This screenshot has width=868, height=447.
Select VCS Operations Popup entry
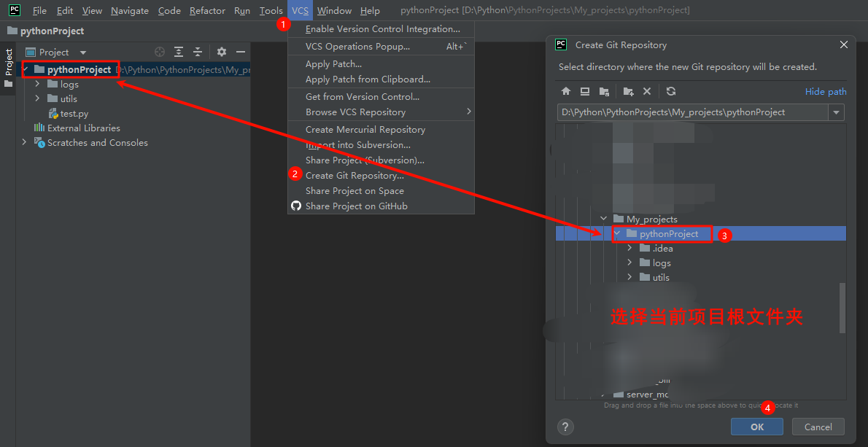coord(381,47)
